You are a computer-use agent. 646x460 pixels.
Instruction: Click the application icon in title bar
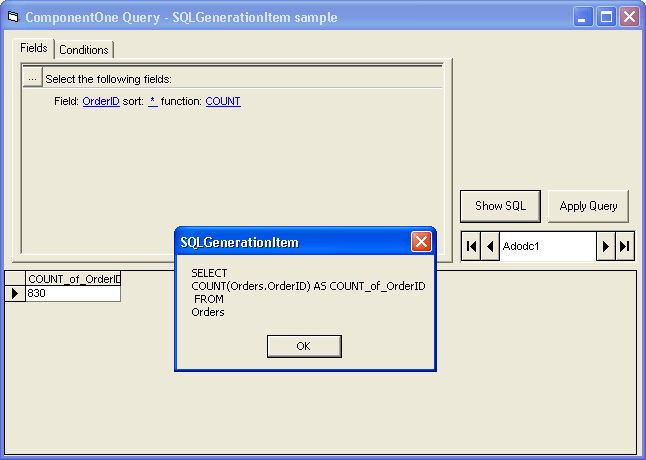pyautogui.click(x=13, y=17)
